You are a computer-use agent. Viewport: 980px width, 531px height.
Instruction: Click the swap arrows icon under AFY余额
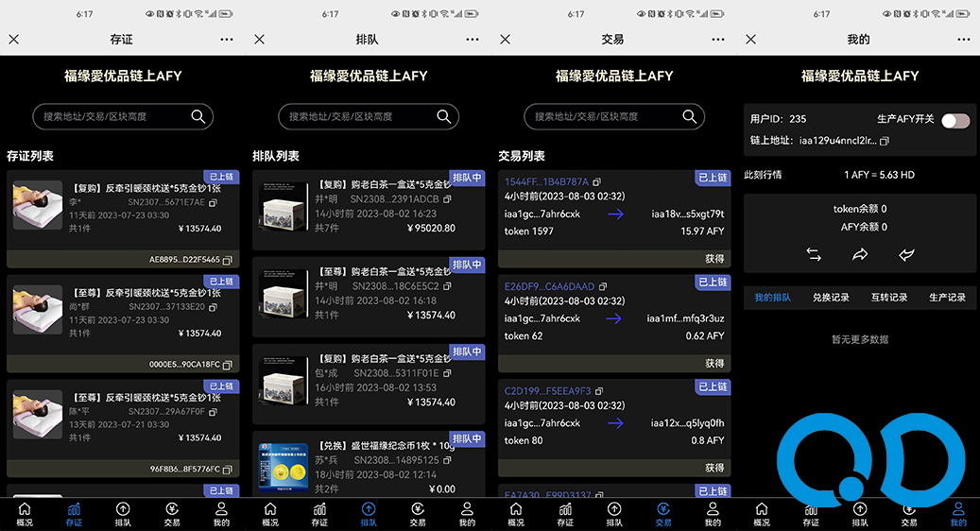(814, 254)
